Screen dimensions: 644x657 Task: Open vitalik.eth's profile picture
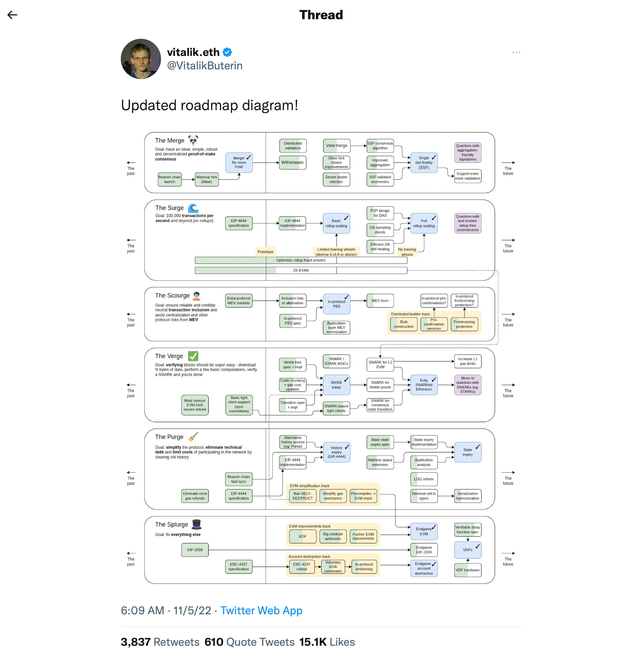(x=141, y=59)
